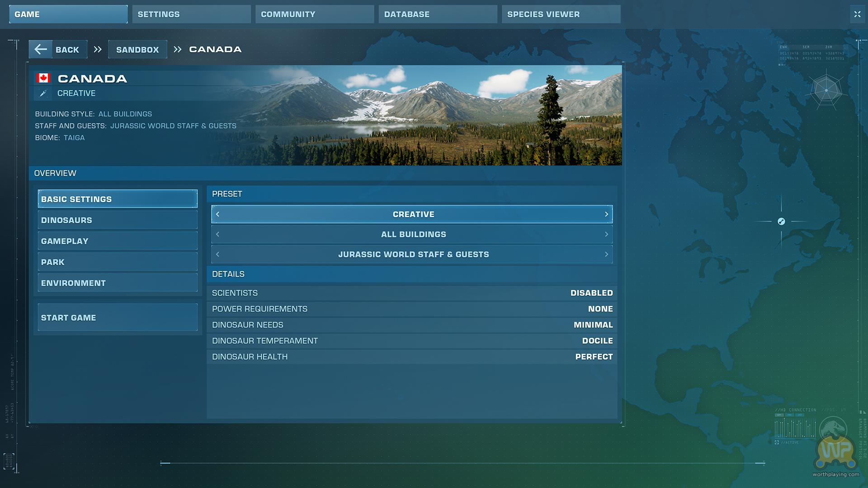
Task: Switch to the Species Viewer tab
Action: pyautogui.click(x=561, y=14)
